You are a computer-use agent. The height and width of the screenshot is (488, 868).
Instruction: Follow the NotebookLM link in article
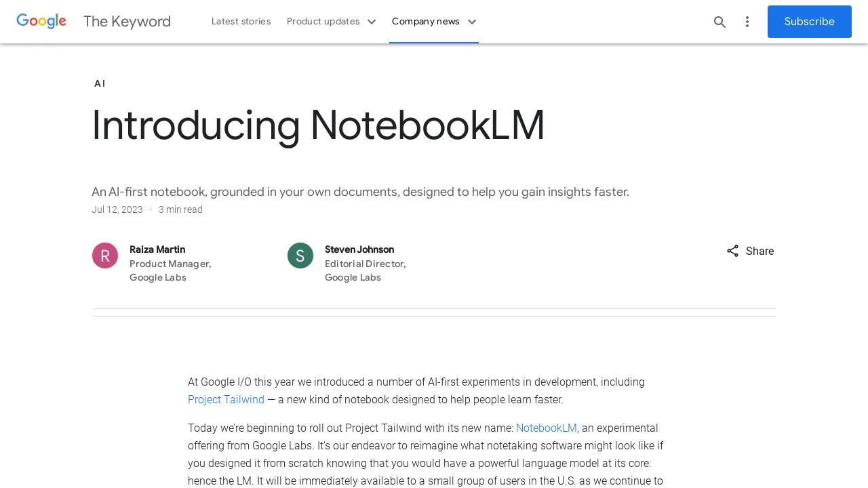(x=546, y=428)
